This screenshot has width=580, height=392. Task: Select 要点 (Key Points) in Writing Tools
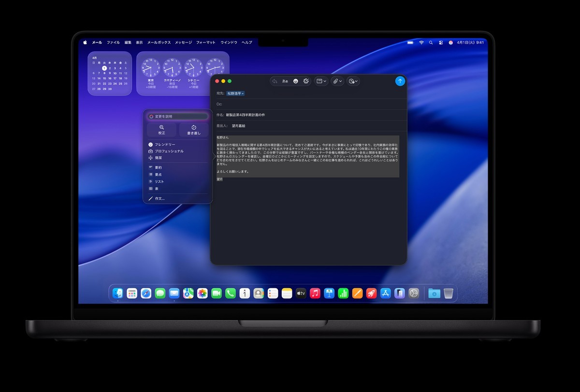click(x=159, y=174)
